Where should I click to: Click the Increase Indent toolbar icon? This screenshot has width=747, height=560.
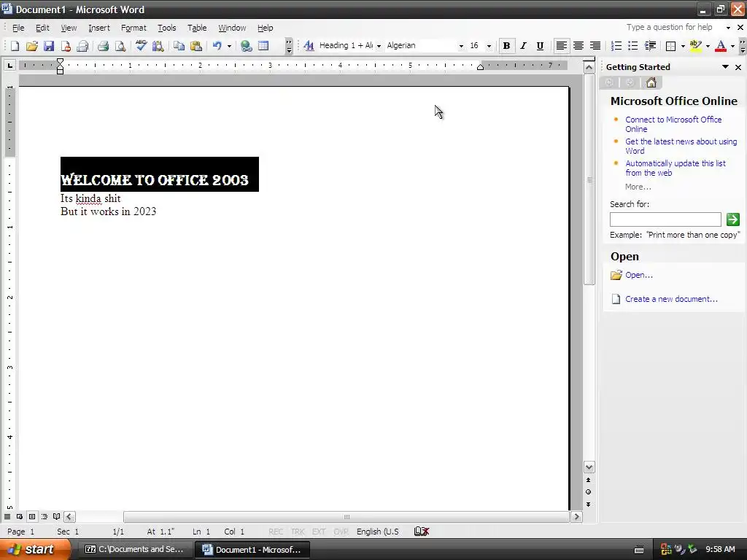(x=650, y=46)
